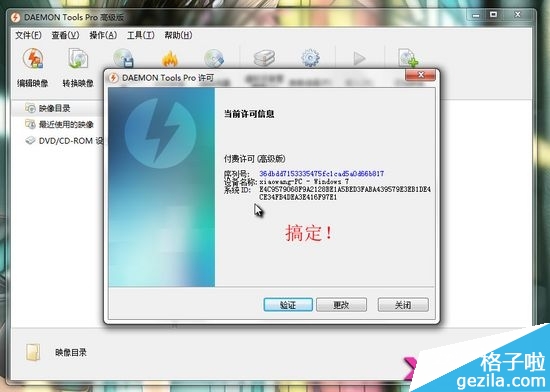Viewport: 550px width, 392px height.
Task: Click the 更改 button
Action: click(x=341, y=305)
